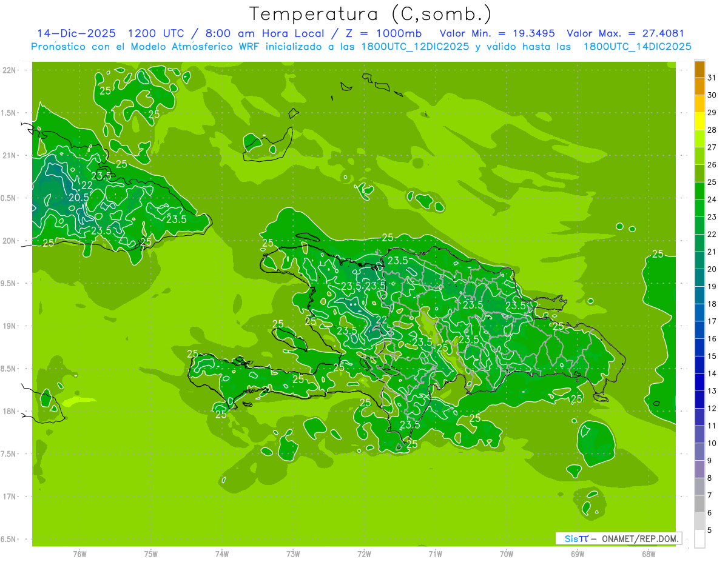Pick the blue swatch between 16 and 17

(699, 330)
